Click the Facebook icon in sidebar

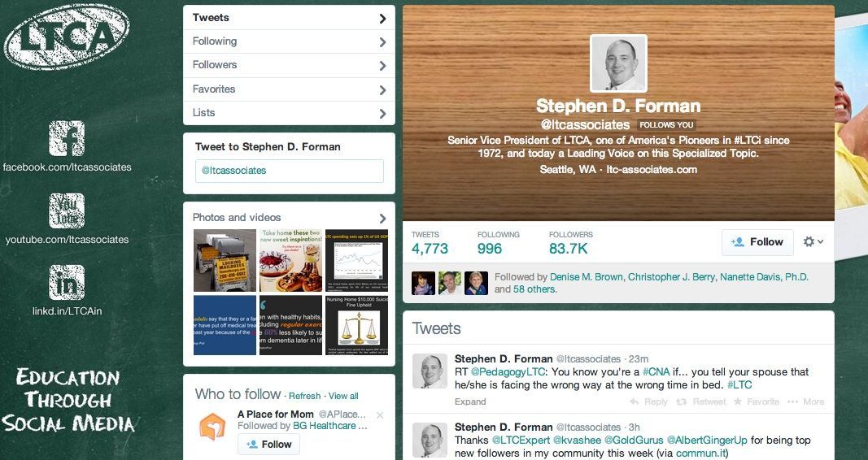pyautogui.click(x=67, y=138)
